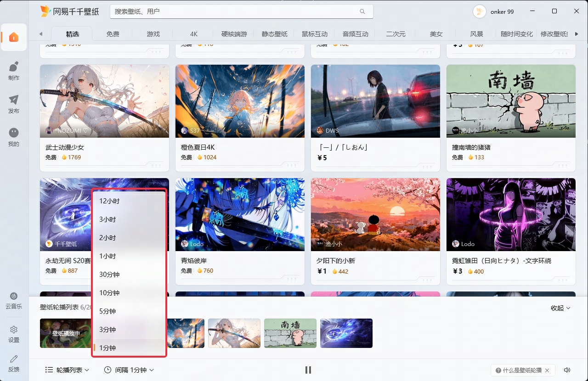Select the 南墙 pig playlist thumbnail
This screenshot has width=588, height=381.
(x=290, y=333)
